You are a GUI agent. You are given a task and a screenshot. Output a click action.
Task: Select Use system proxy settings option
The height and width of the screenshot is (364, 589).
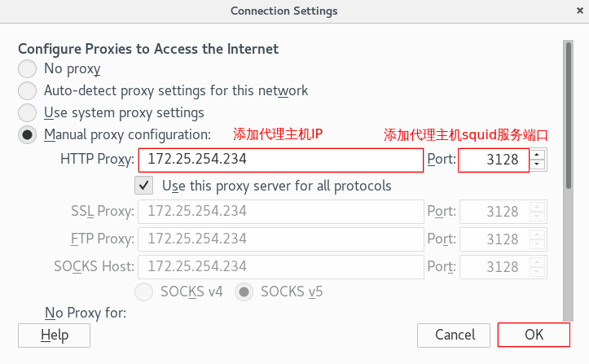[28, 112]
